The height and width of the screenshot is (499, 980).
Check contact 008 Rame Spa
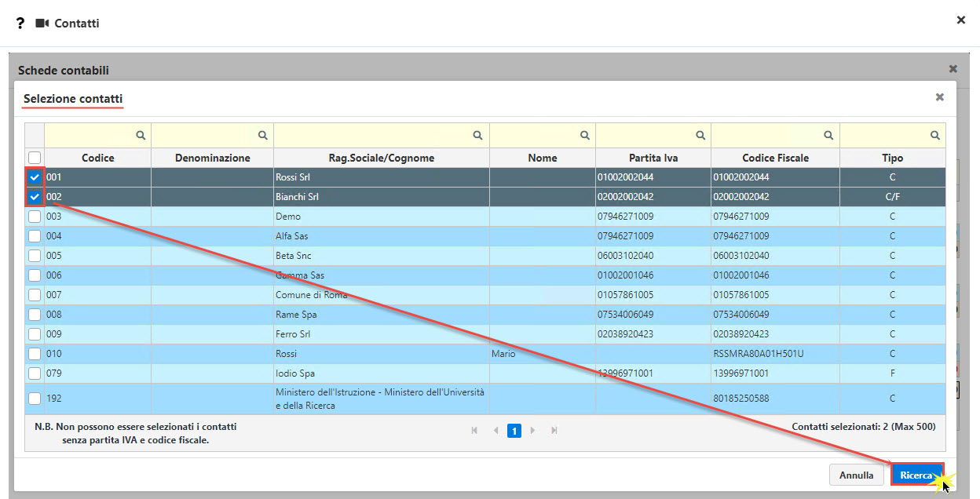coord(35,315)
